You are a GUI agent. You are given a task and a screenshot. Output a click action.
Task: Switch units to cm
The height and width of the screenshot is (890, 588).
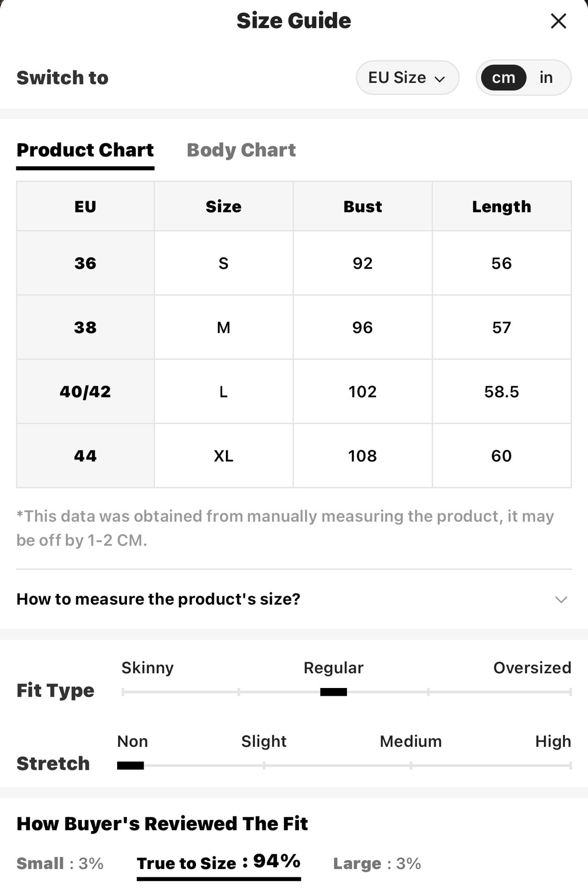pyautogui.click(x=503, y=77)
